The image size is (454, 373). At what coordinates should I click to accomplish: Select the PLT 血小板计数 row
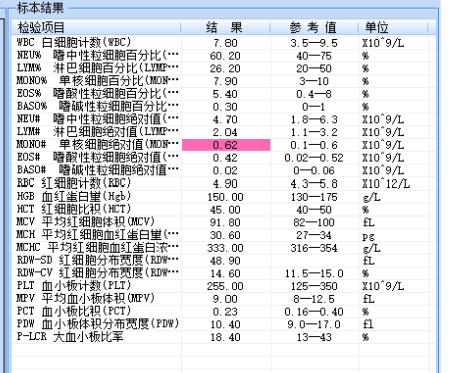click(224, 286)
